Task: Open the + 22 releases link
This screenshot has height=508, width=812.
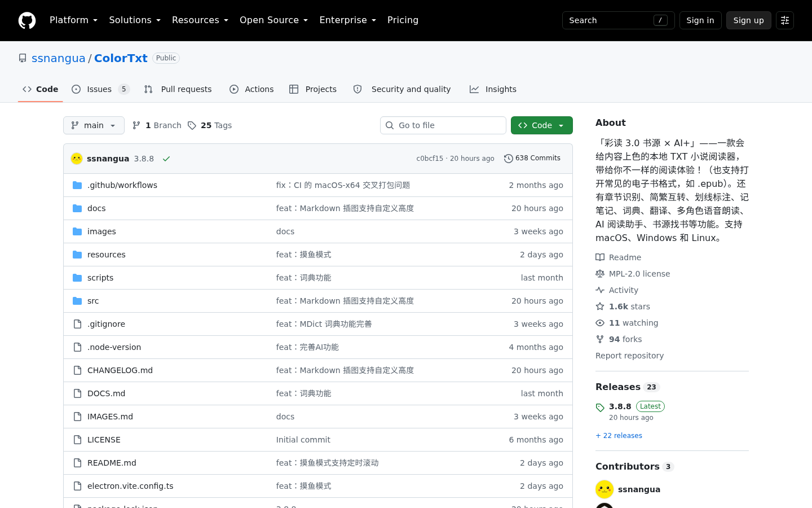Action: [x=619, y=436]
